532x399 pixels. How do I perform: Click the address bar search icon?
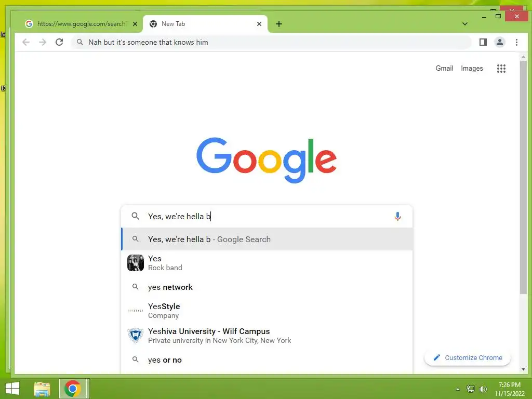coord(79,42)
